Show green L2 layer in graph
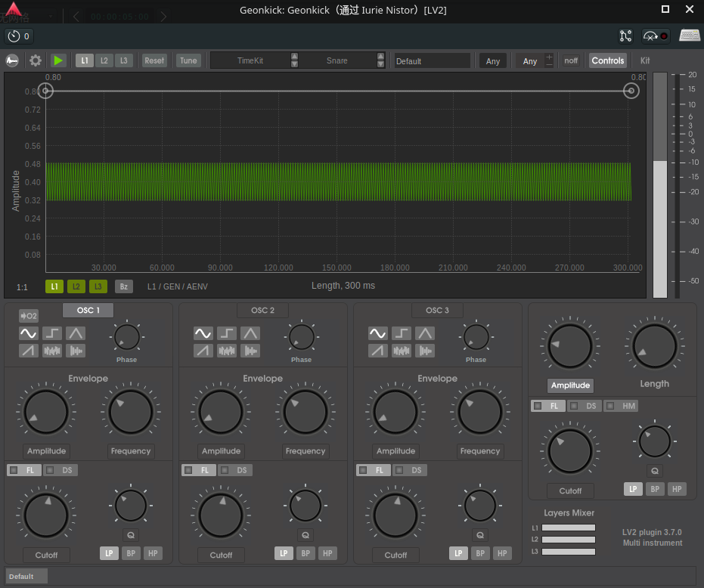The image size is (704, 588). [76, 286]
